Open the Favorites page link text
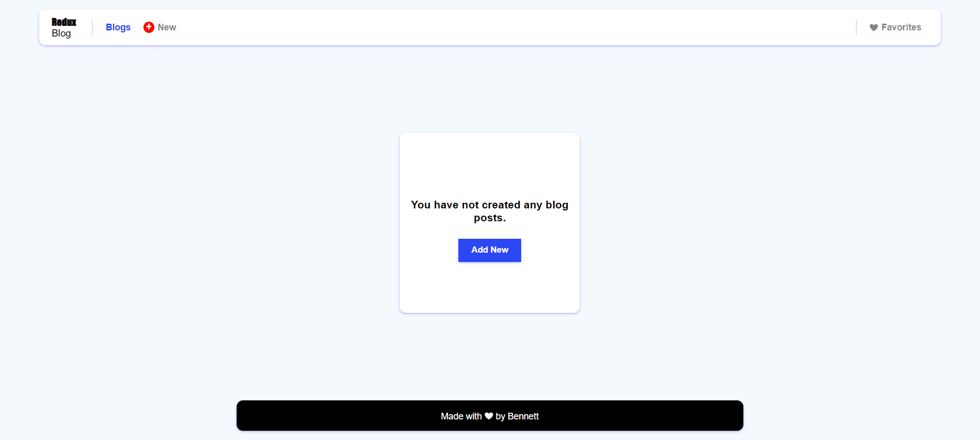 (901, 27)
